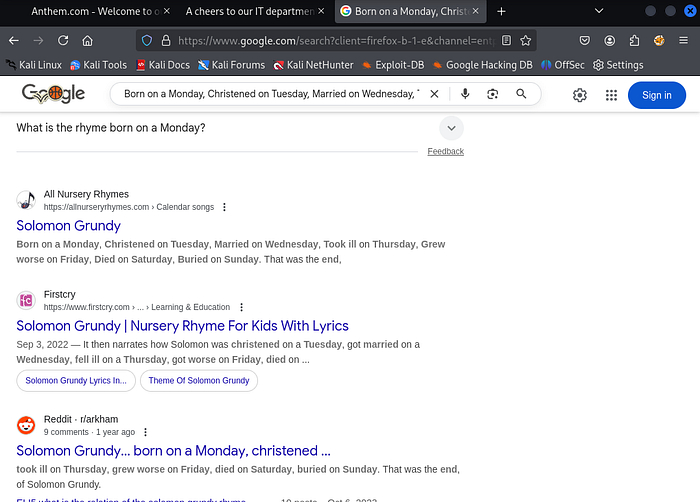Click the orange extension icon in toolbar
Screen dimensions: 700x502
tap(659, 41)
